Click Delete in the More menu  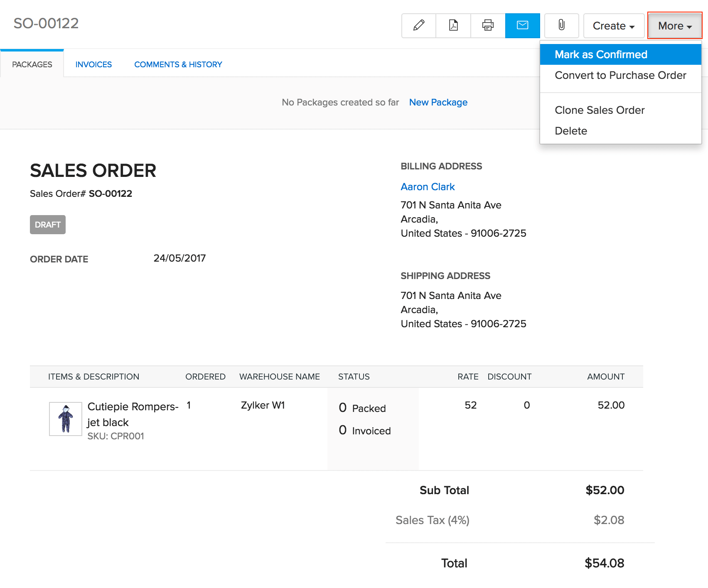tap(570, 131)
